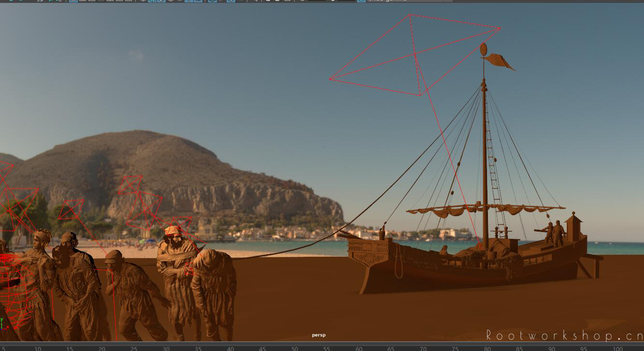Select the flag atop the ship's mast
The image size is (644, 351).
tap(500, 61)
